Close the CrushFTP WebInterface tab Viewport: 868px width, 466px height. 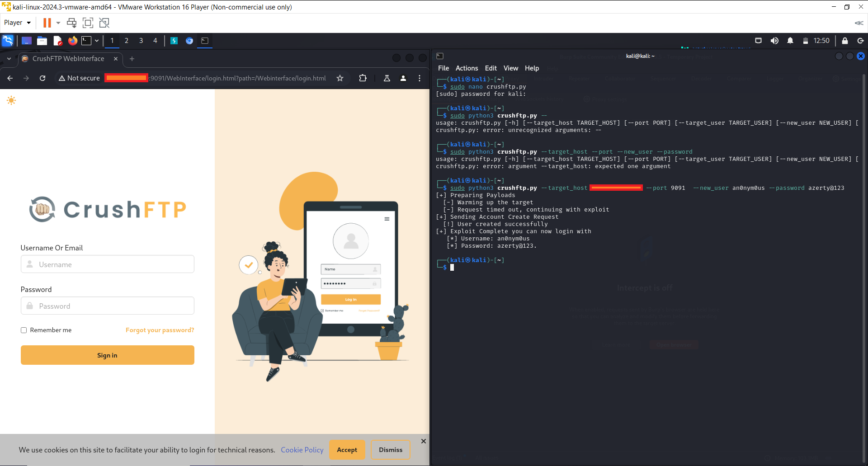tap(116, 59)
